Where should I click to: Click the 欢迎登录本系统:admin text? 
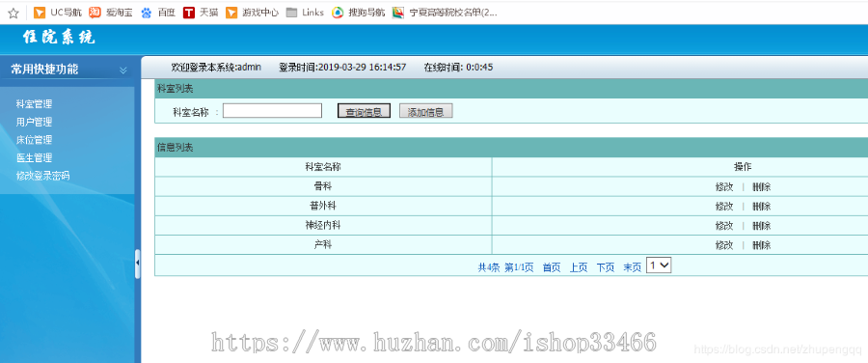click(216, 68)
